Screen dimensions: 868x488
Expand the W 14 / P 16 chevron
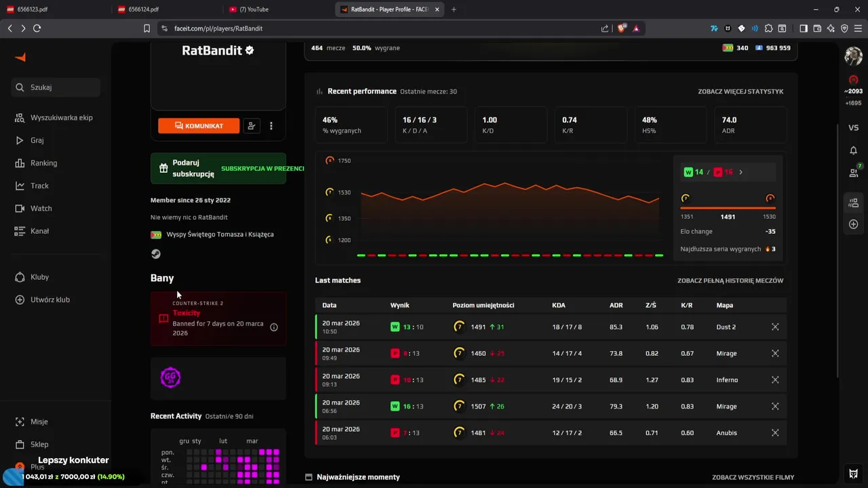pos(741,172)
